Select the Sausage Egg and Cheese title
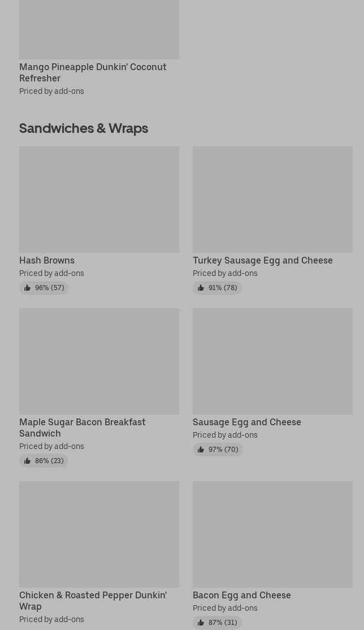Image resolution: width=364 pixels, height=630 pixels. (246, 422)
